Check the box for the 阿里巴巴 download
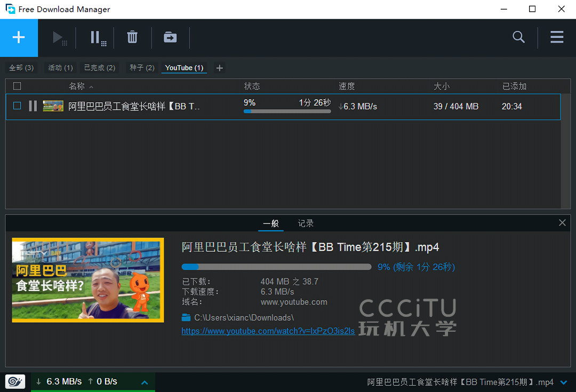Image resolution: width=576 pixels, height=392 pixels. click(17, 106)
